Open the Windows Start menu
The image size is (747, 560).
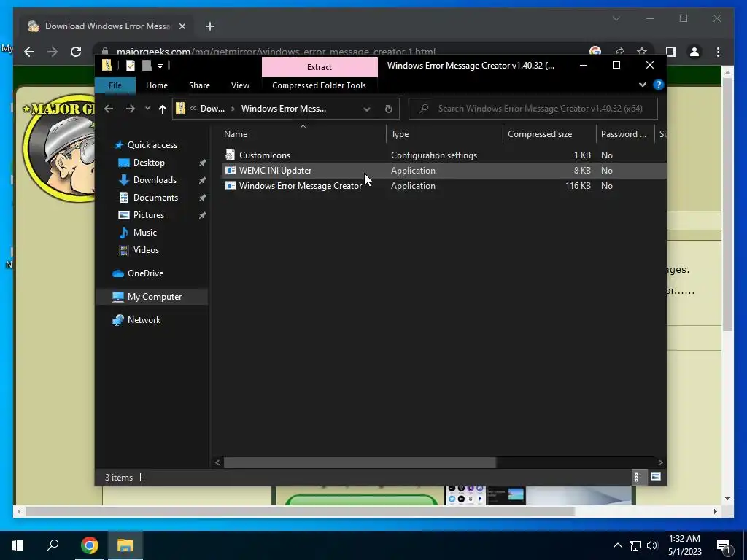[x=18, y=545]
